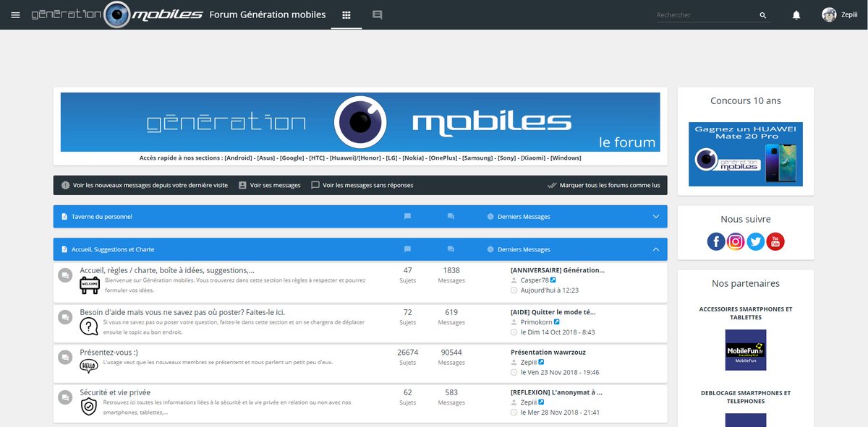868x427 pixels.
Task: Open the Besoin d'aide forum
Action: 182,312
